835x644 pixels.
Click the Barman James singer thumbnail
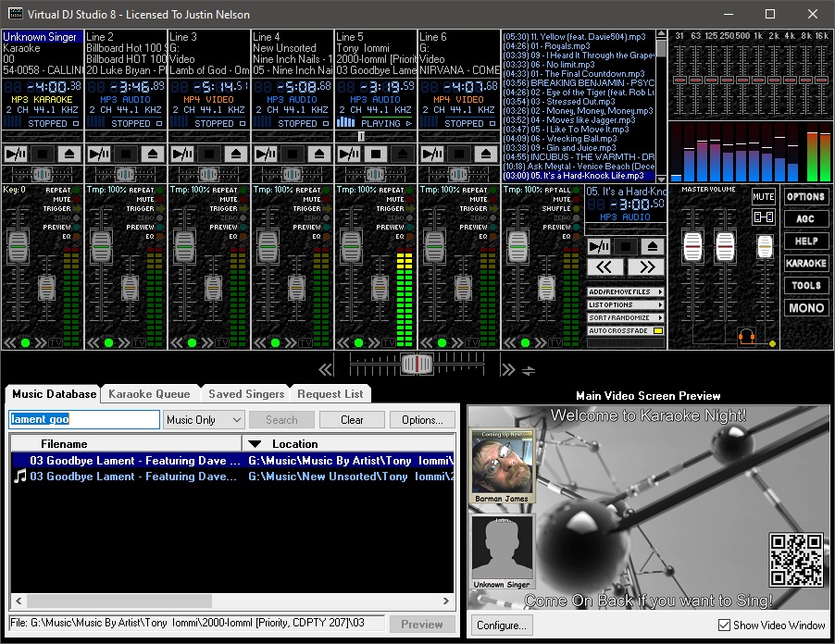[x=502, y=466]
